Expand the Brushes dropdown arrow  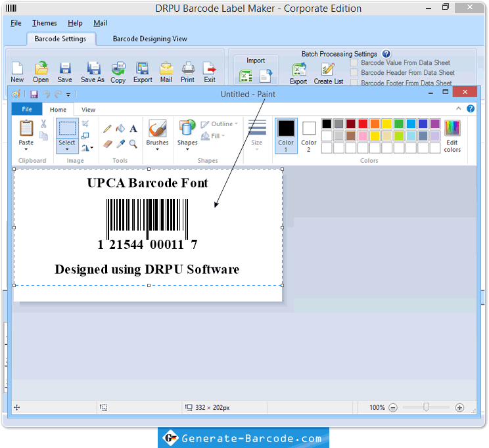158,149
